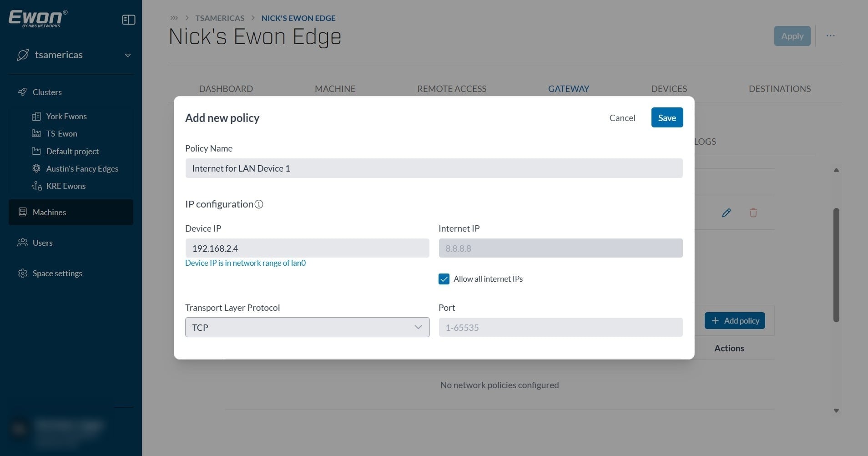Open the Transport Layer Protocol dropdown
The width and height of the screenshot is (868, 456).
[307, 327]
